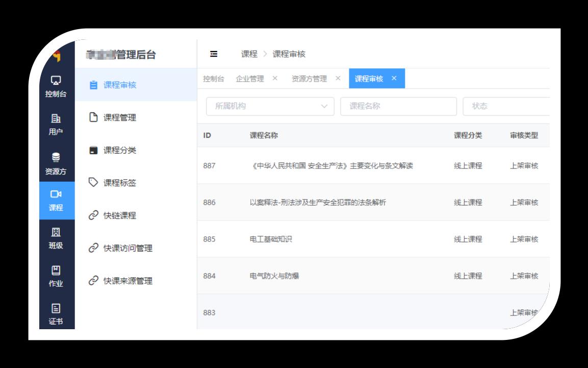
Task: Switch to the 企业管理 tab
Action: click(x=250, y=79)
